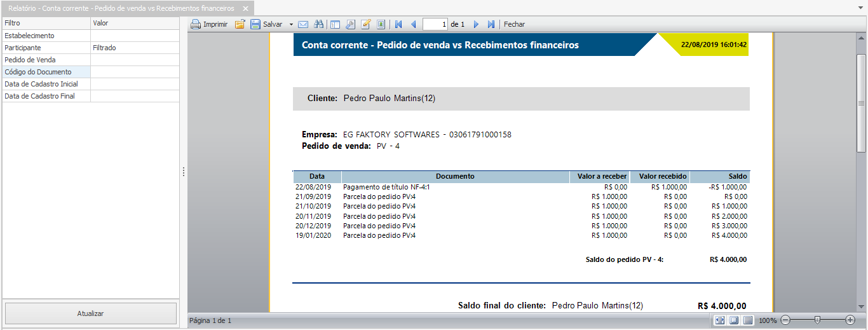Send the report by email envelope icon

pyautogui.click(x=303, y=24)
